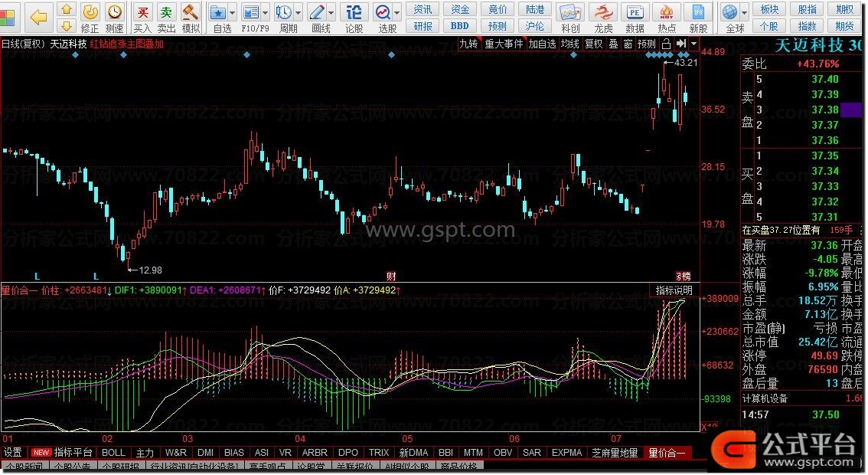Expand the 自选 dropdown arrow
This screenshot has height=475, width=868.
[x=233, y=12]
